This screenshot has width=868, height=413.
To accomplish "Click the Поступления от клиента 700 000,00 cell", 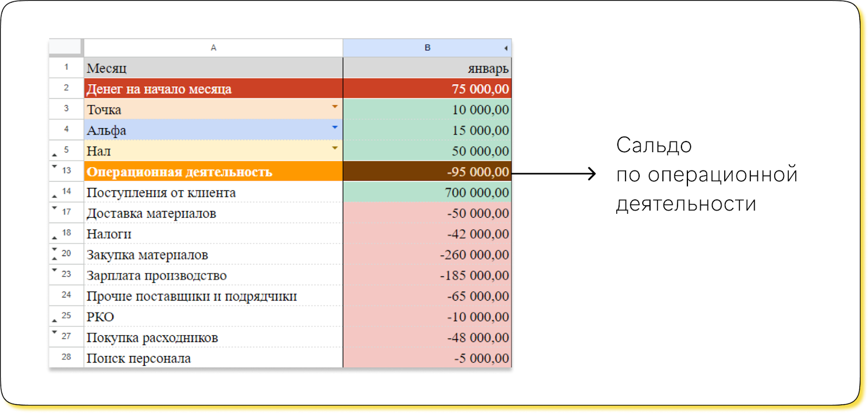I will click(427, 192).
